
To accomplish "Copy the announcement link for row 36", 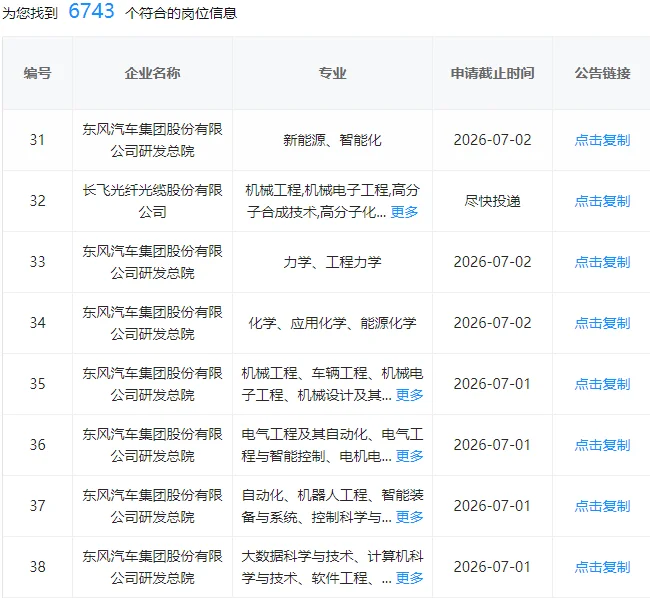I will tap(602, 445).
